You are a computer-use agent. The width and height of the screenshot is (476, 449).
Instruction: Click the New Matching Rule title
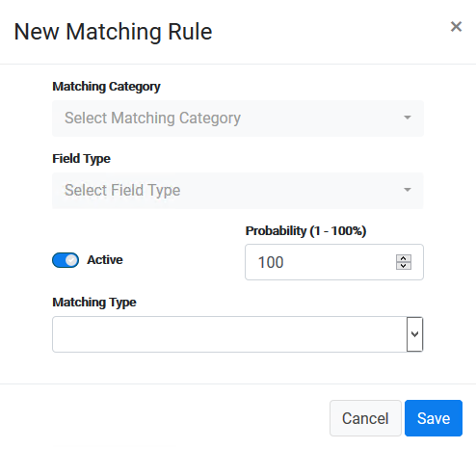click(114, 32)
